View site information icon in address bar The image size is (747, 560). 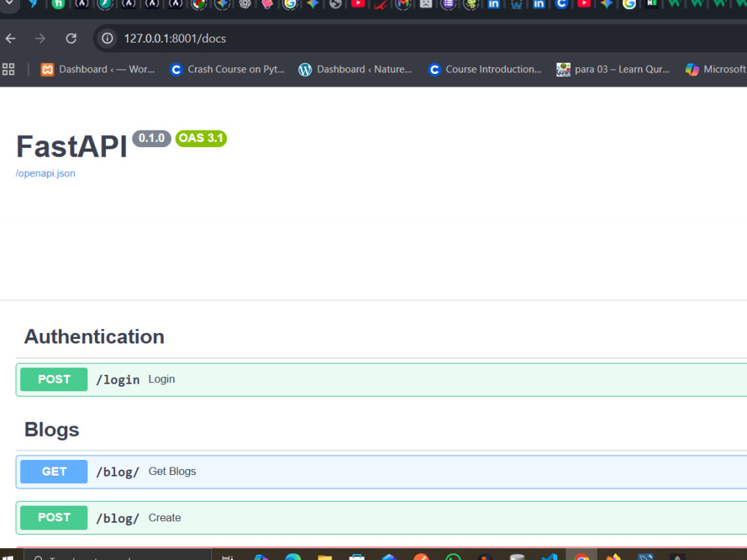coord(108,38)
